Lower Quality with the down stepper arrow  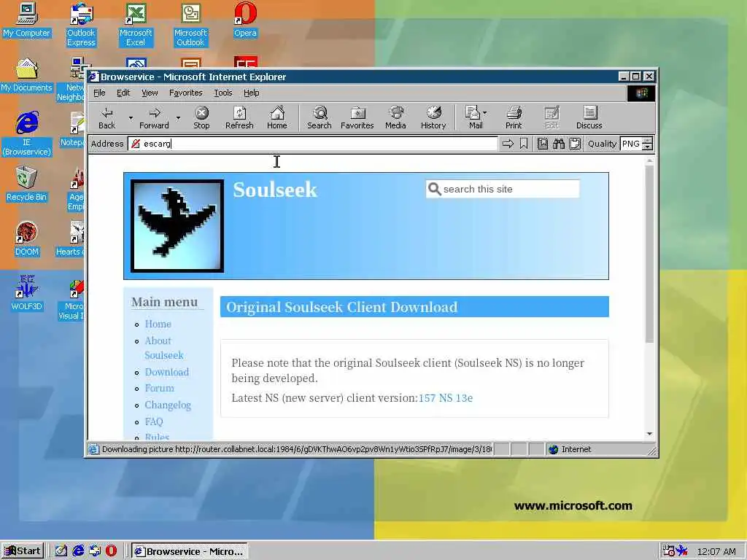[x=648, y=147]
